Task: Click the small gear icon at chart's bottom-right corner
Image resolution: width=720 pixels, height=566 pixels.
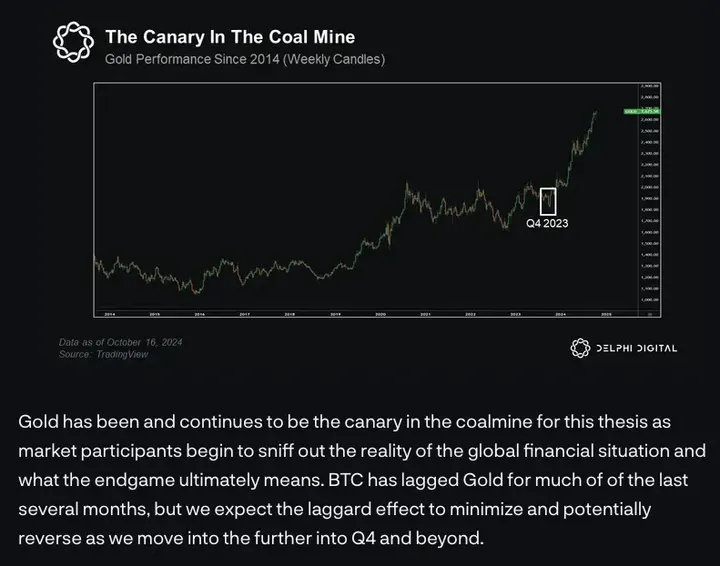Action: pos(651,313)
